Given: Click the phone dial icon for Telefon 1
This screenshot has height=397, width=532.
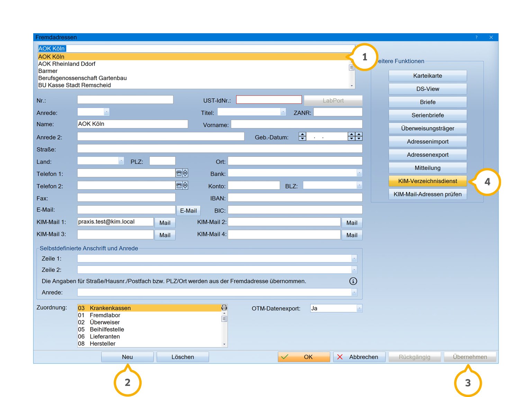Looking at the screenshot, I should point(179,173).
